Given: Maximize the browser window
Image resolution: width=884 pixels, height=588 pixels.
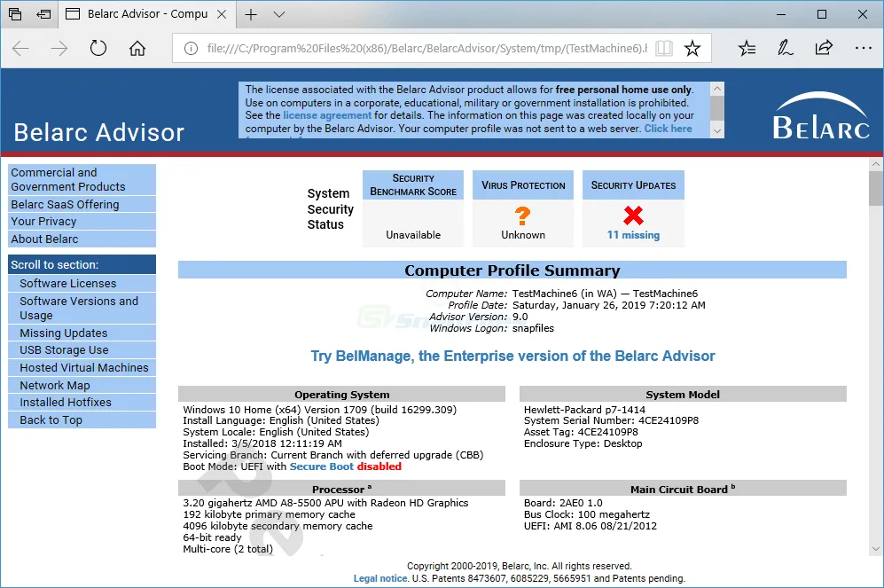Looking at the screenshot, I should tap(822, 15).
